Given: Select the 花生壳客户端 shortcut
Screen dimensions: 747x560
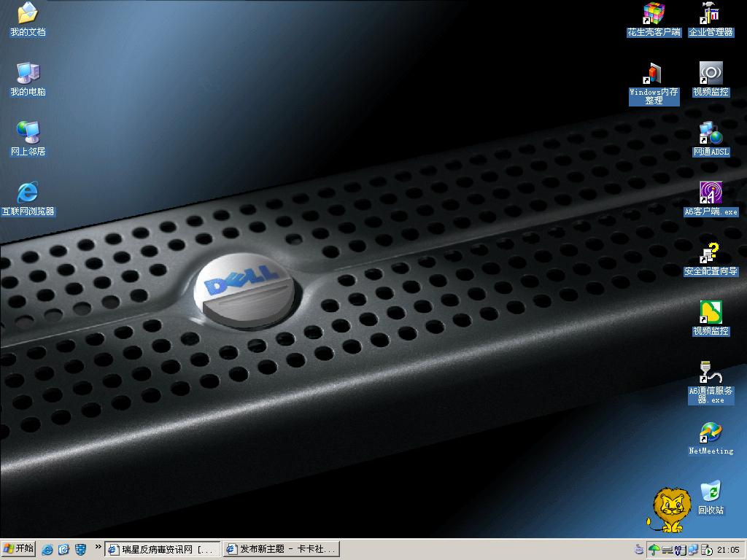Looking at the screenshot, I should click(x=654, y=20).
